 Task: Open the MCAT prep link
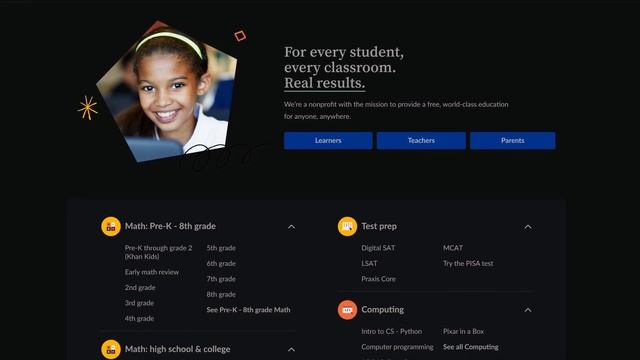(453, 248)
